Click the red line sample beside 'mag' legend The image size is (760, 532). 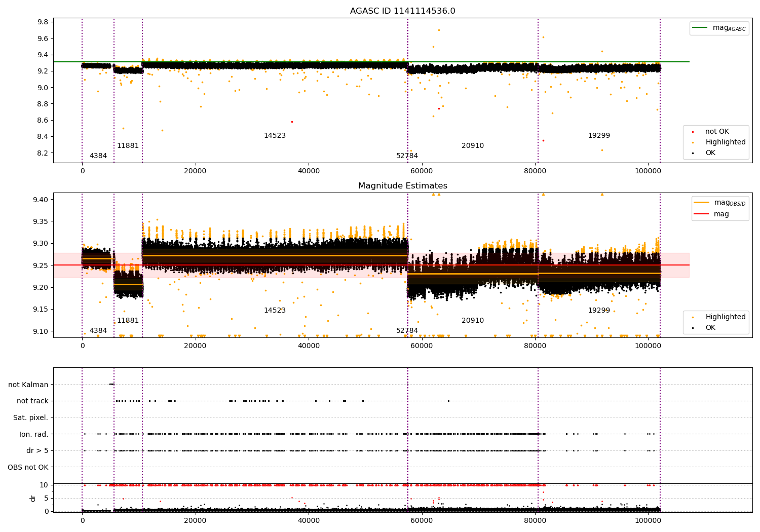point(702,214)
